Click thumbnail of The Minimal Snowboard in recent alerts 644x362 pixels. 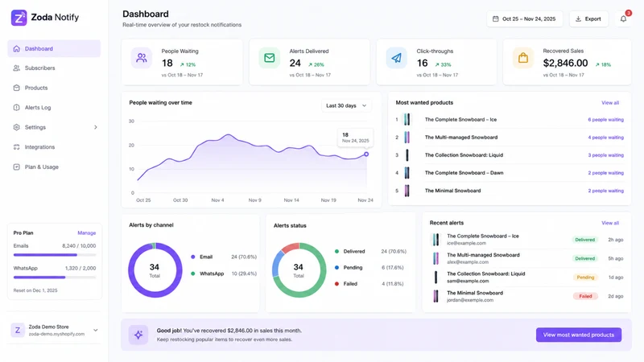click(436, 296)
